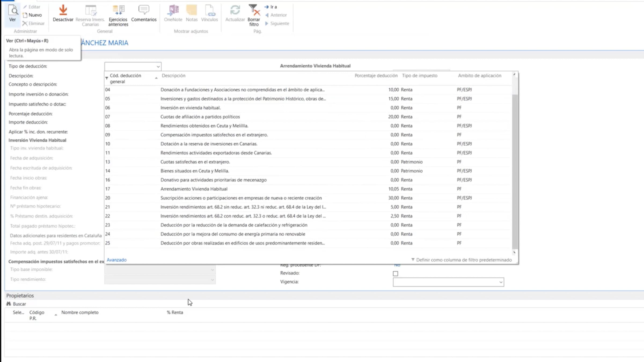Click the Eliminar delete button
Image resolution: width=644 pixels, height=362 pixels.
tap(34, 23)
